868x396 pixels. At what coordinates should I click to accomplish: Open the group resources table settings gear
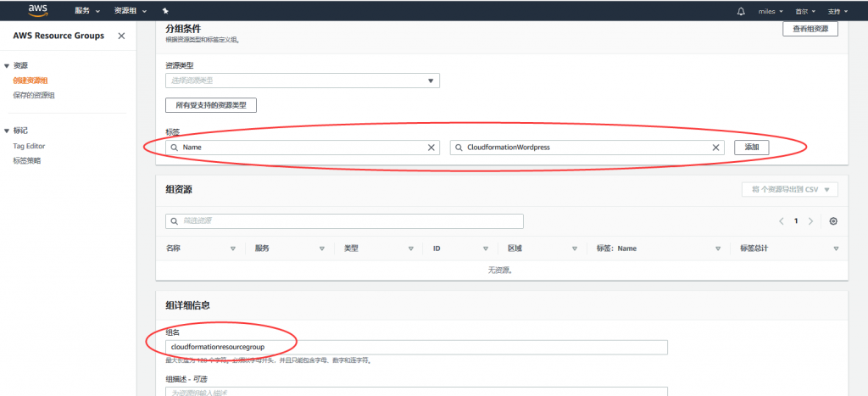coord(833,221)
